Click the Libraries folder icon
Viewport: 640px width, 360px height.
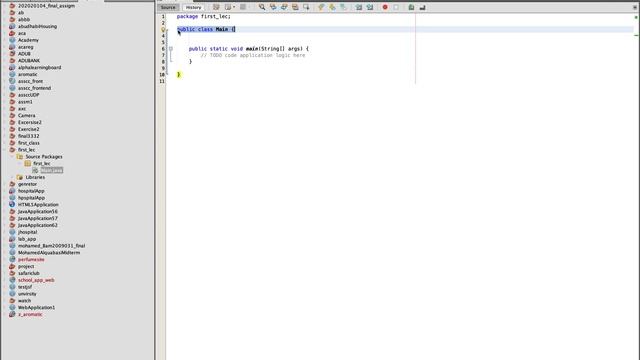tap(20, 177)
